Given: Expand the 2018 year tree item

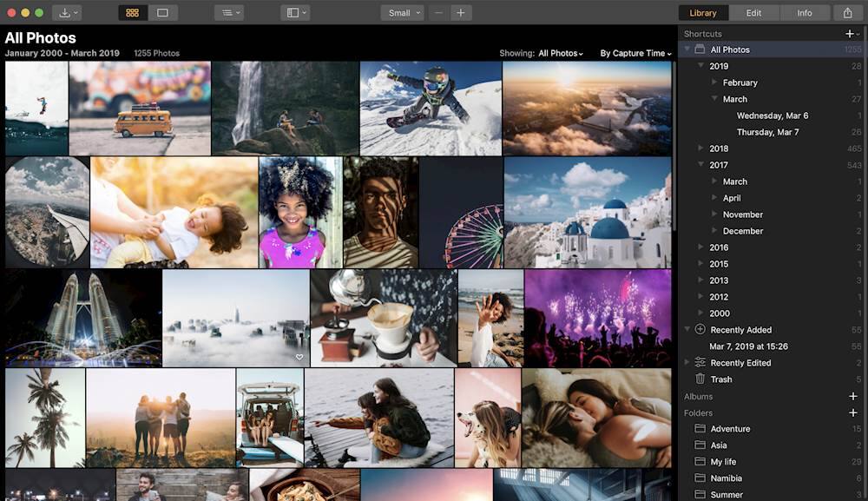Looking at the screenshot, I should point(701,148).
